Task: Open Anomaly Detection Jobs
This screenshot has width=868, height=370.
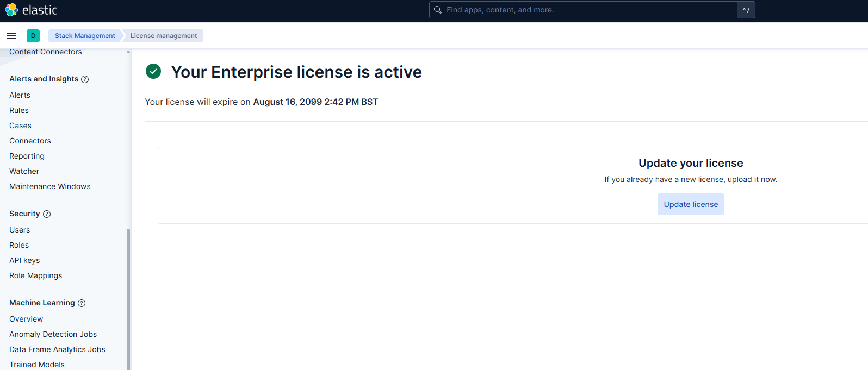Action: [53, 334]
